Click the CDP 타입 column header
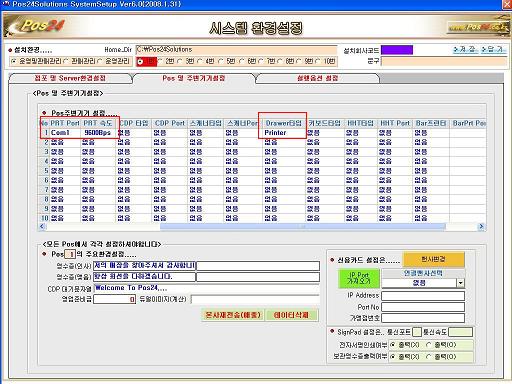Viewport: 512px width, 384px height. pos(134,123)
